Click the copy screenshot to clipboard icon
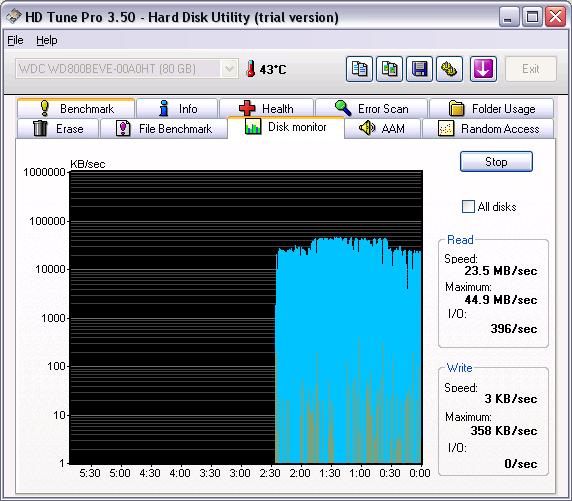The height and width of the screenshot is (501, 572). 389,69
